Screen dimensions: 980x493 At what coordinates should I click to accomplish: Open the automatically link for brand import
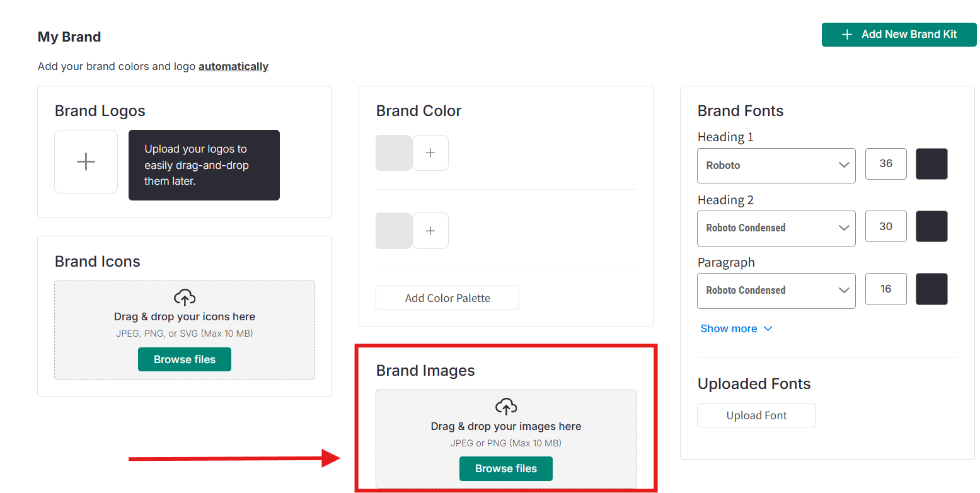pyautogui.click(x=233, y=66)
